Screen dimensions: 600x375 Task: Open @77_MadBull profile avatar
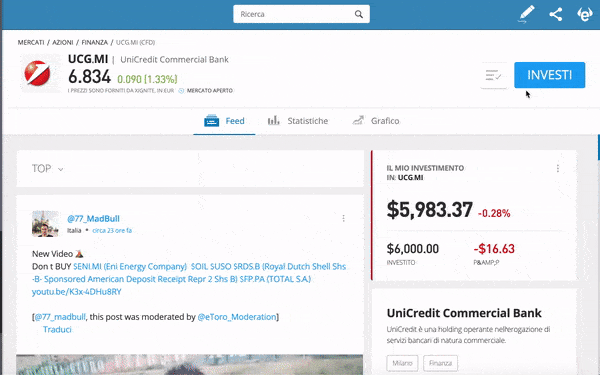pyautogui.click(x=45, y=223)
